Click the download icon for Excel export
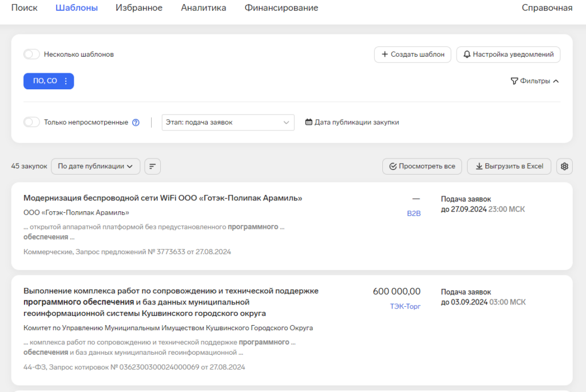Viewport: 586px width, 392px height. click(478, 167)
